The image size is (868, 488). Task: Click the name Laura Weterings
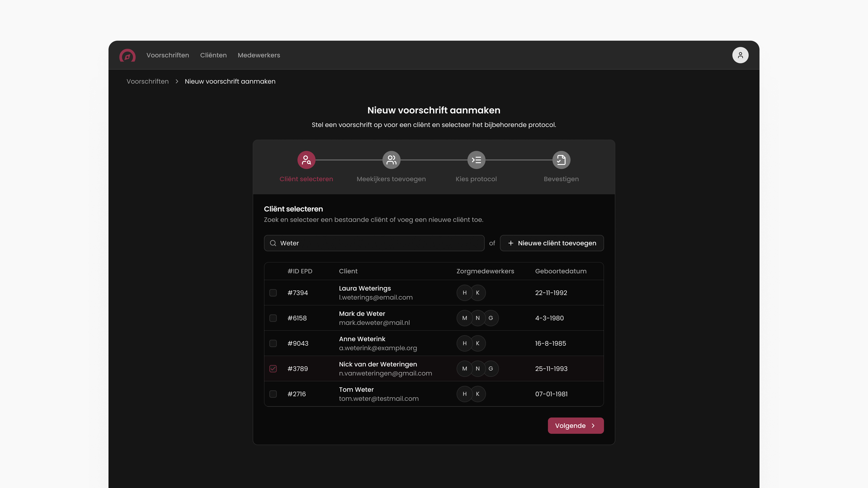pos(365,288)
